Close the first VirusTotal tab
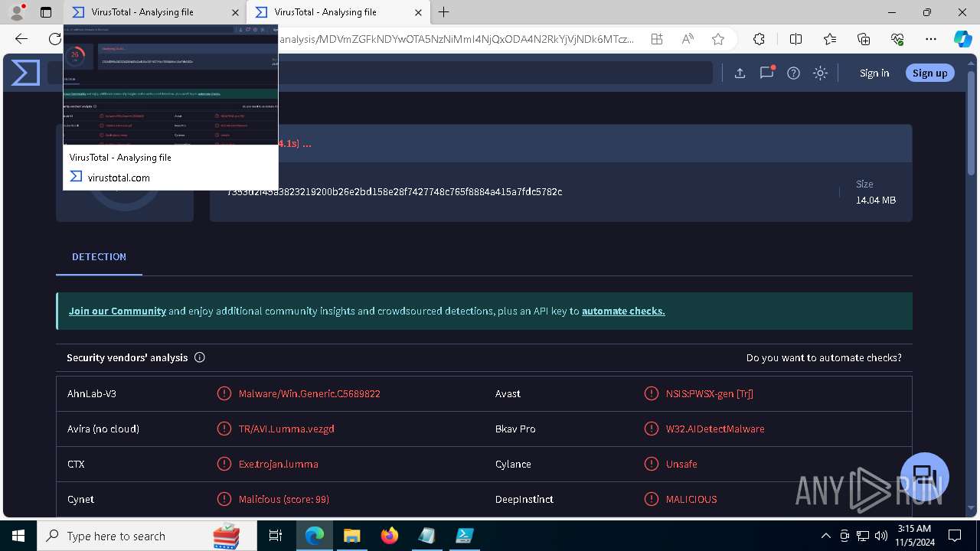This screenshot has width=980, height=551. click(235, 12)
